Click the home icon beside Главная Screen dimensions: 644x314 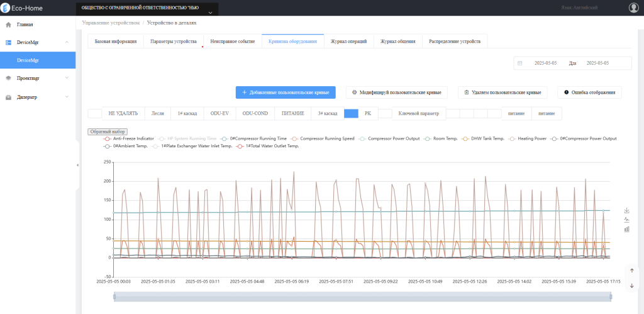8,25
